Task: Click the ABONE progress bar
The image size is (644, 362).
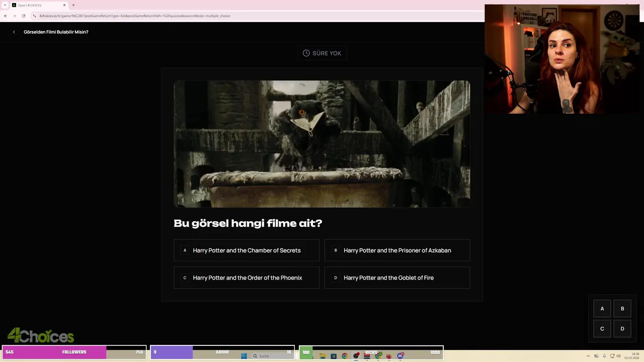Action: pyautogui.click(x=222, y=352)
